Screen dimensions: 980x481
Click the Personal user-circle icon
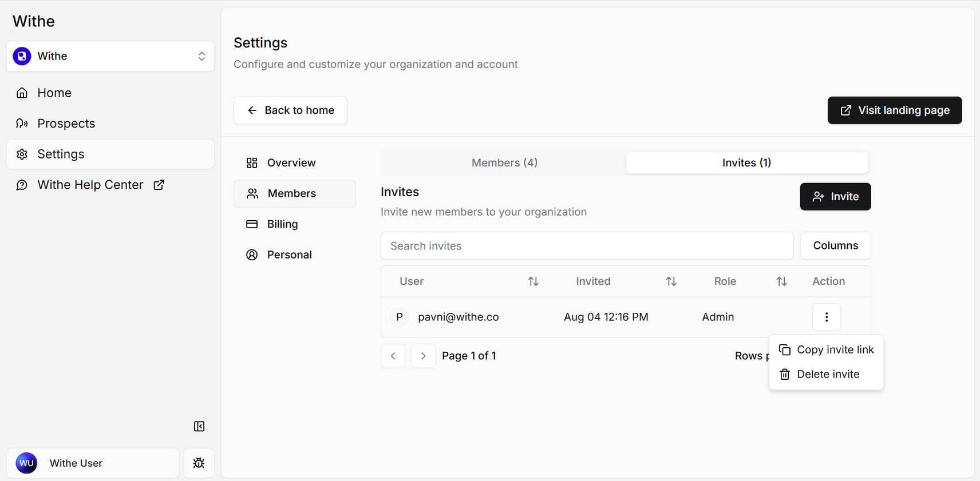252,255
